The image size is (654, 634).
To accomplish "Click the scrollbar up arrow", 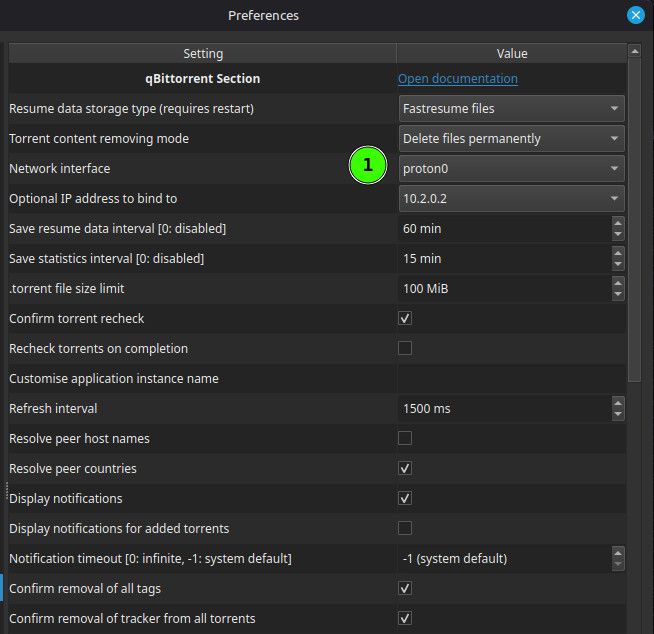I will click(x=634, y=52).
